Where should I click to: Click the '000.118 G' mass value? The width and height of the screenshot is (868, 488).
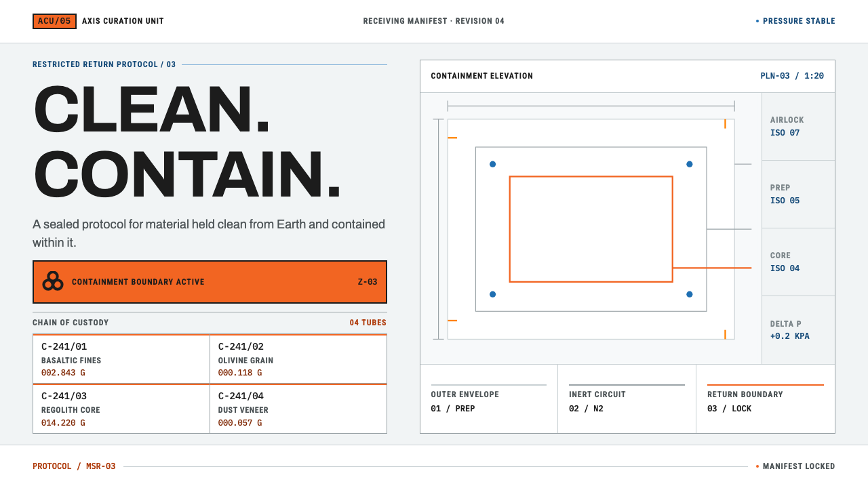click(x=240, y=373)
